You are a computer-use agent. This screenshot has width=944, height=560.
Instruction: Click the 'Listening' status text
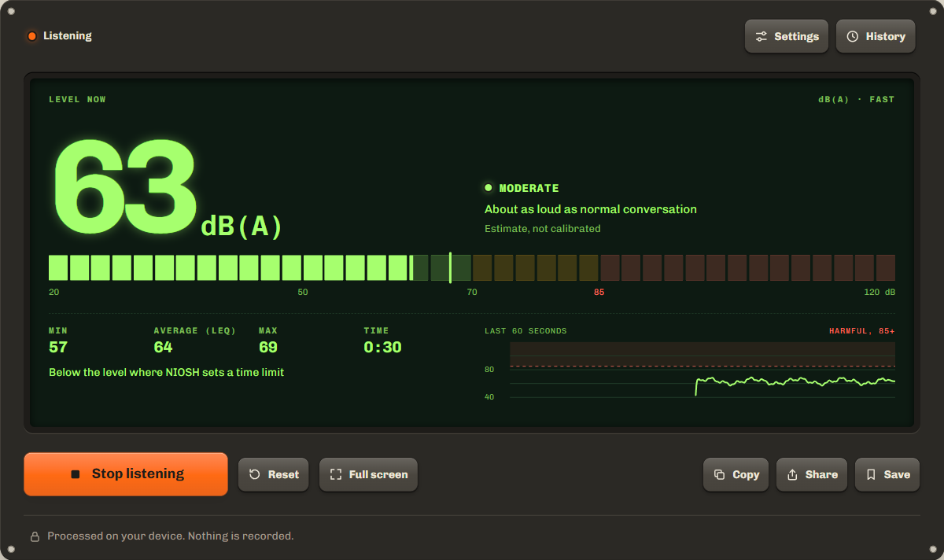click(x=68, y=36)
